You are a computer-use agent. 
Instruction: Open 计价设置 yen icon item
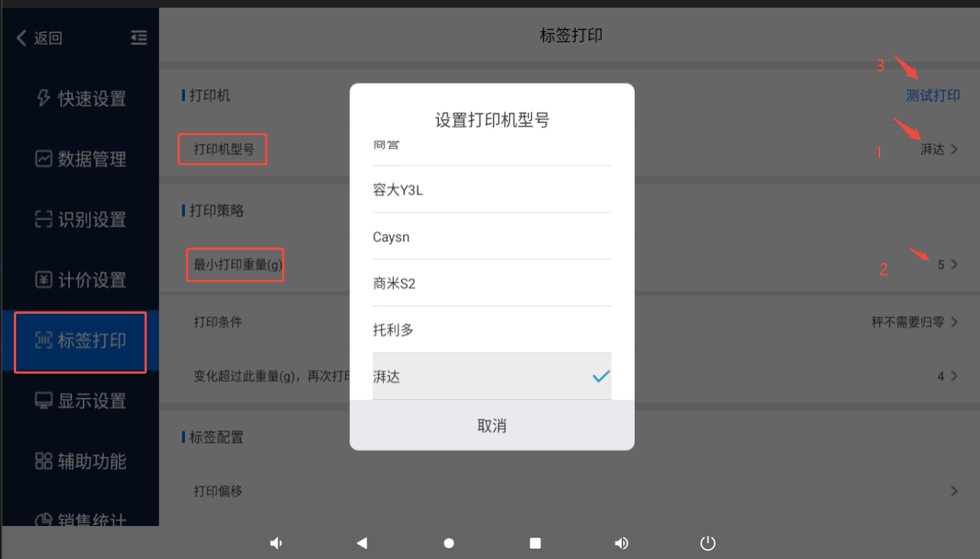pos(81,280)
